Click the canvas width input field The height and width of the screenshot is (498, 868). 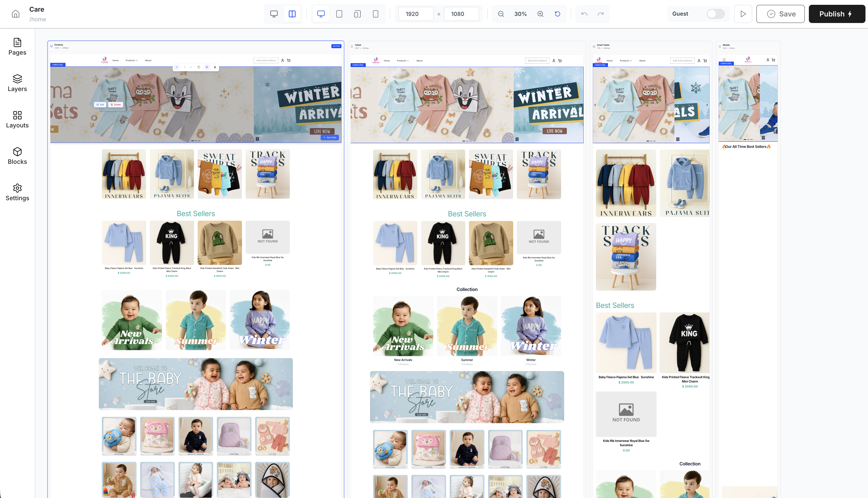pyautogui.click(x=416, y=14)
